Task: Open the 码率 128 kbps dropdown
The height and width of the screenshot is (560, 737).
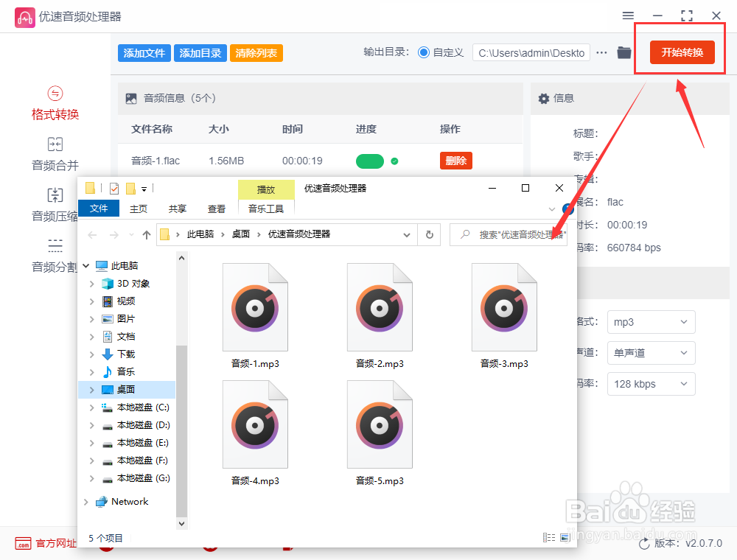Action: pyautogui.click(x=651, y=384)
